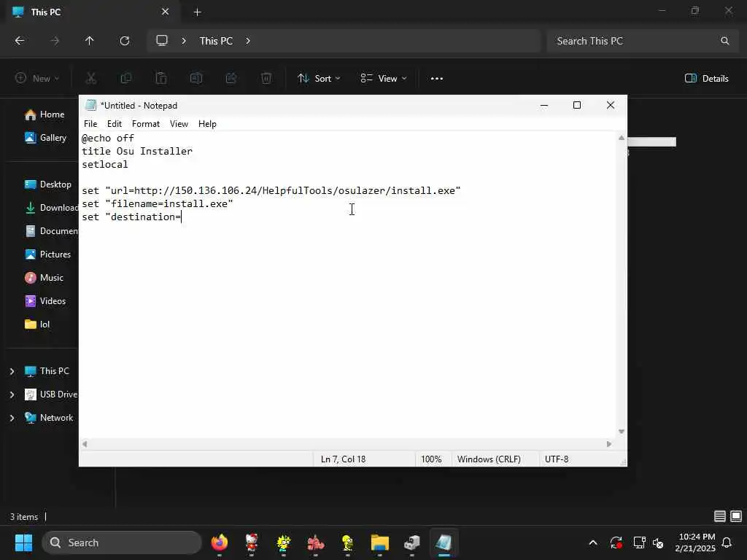Refresh the This PC view

pyautogui.click(x=125, y=41)
